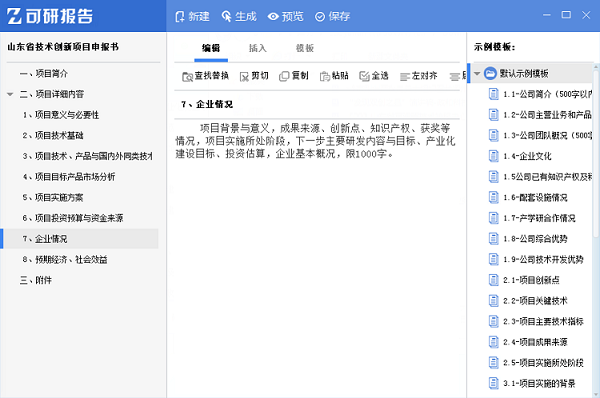Screen dimensions: 600x398
Task: Switch to the 编辑 tab
Action: [211, 48]
